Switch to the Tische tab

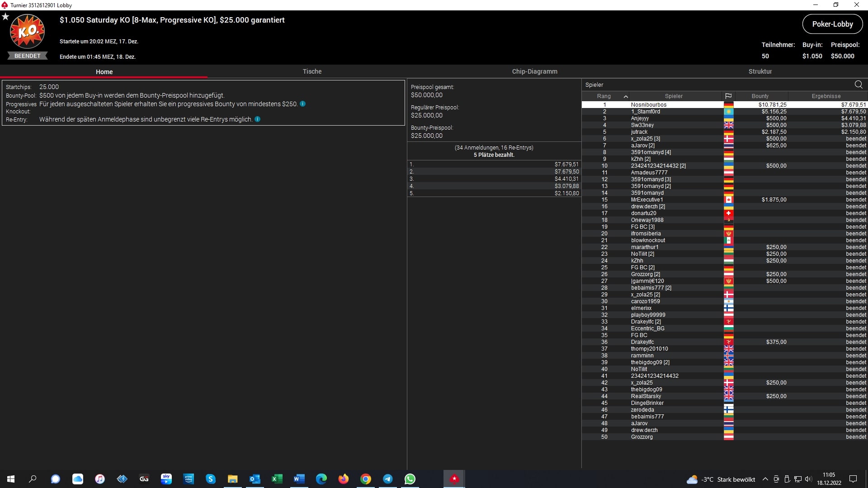312,71
